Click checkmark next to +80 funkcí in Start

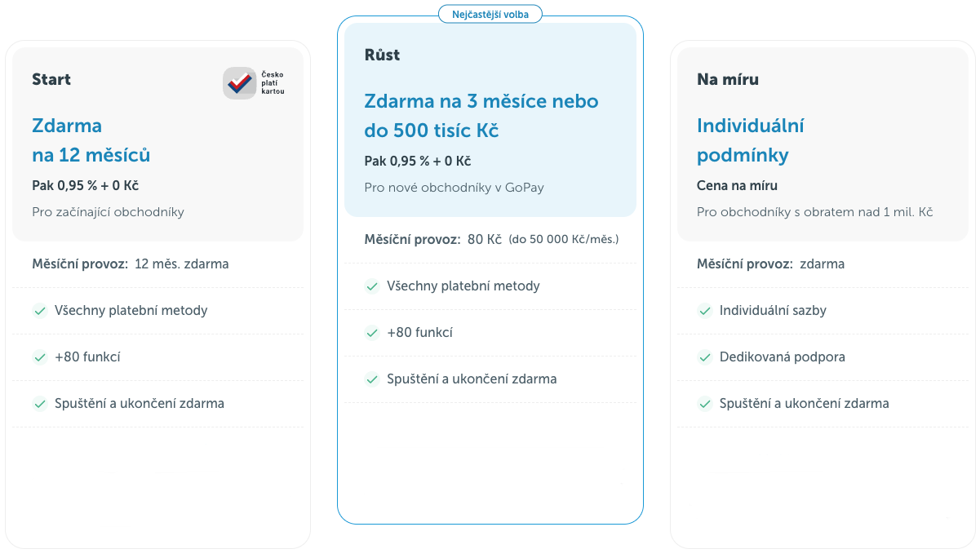(39, 357)
